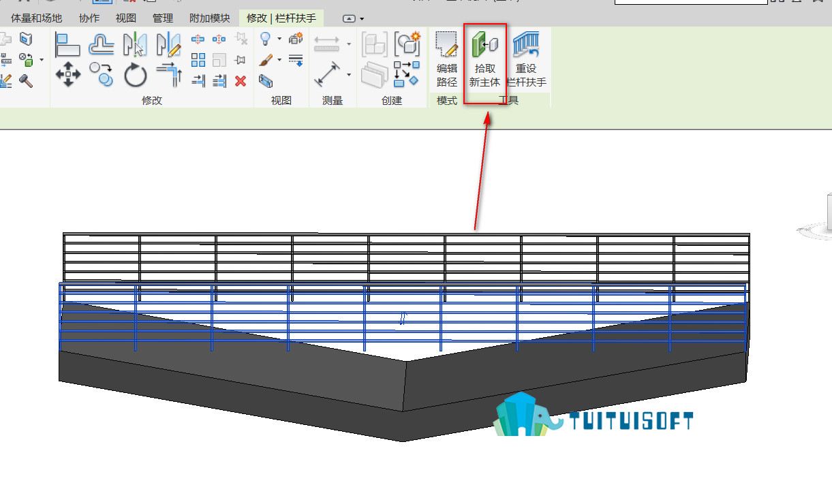Viewport: 832px width, 504px height.
Task: Select the Split with Gap tool
Action: (219, 40)
